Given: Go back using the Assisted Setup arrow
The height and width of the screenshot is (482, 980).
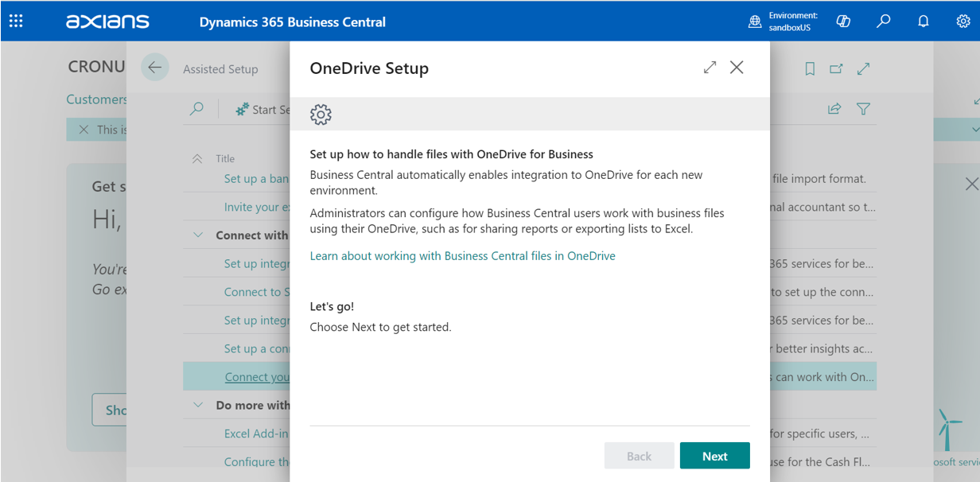Looking at the screenshot, I should point(154,68).
